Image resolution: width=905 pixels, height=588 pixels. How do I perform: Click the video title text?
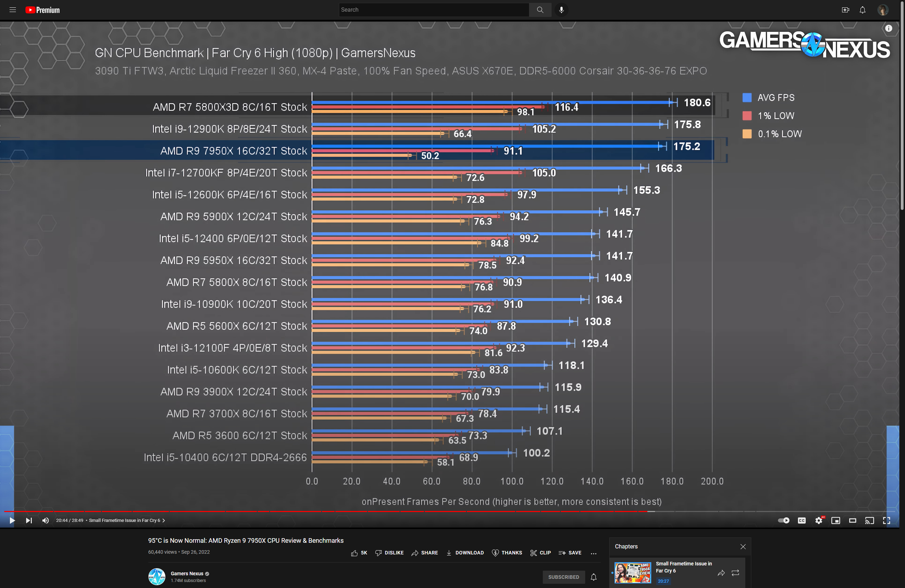pyautogui.click(x=246, y=540)
